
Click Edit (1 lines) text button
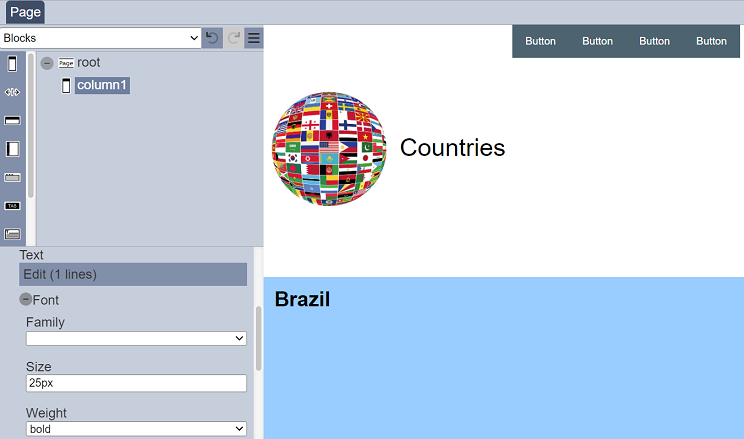(x=133, y=274)
